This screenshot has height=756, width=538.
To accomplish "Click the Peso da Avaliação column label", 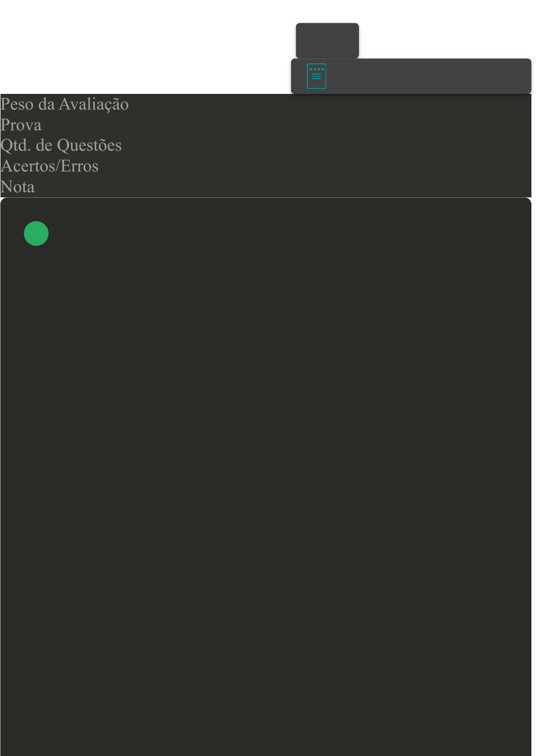I will point(64,104).
